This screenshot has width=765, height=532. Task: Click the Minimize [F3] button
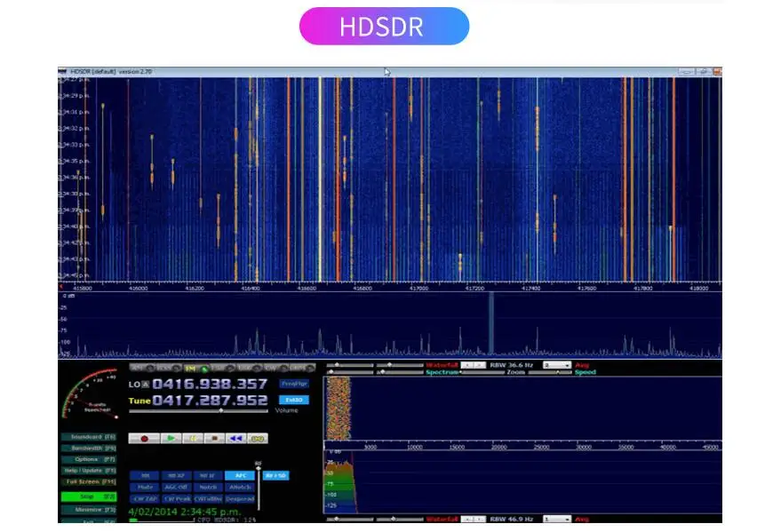point(89,510)
